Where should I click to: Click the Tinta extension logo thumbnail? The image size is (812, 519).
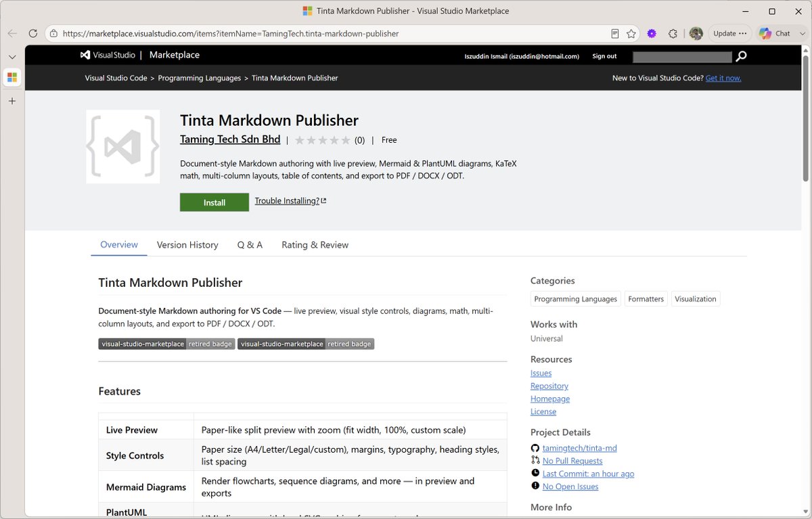click(123, 146)
